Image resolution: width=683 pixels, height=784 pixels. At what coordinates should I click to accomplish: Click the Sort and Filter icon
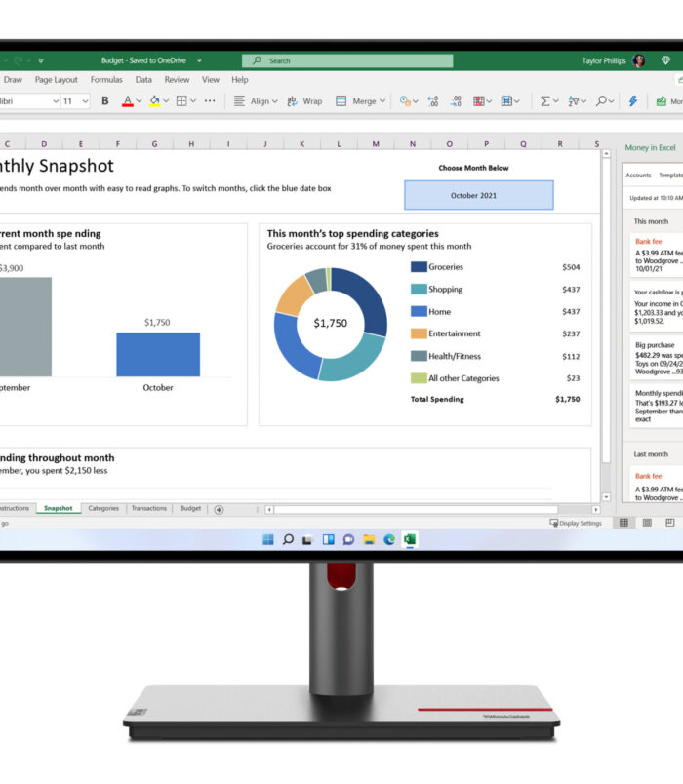pos(574,101)
